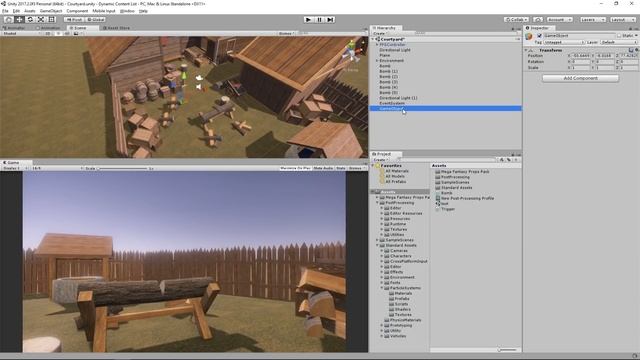Image resolution: width=640 pixels, height=360 pixels.
Task: Select EventSystem in Hierarchy
Action: [392, 103]
